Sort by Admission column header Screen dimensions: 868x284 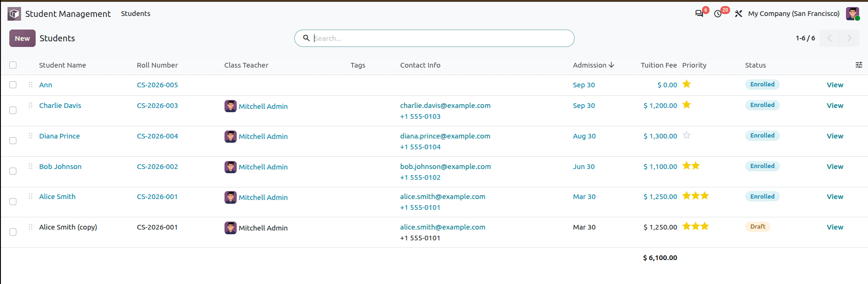point(593,65)
